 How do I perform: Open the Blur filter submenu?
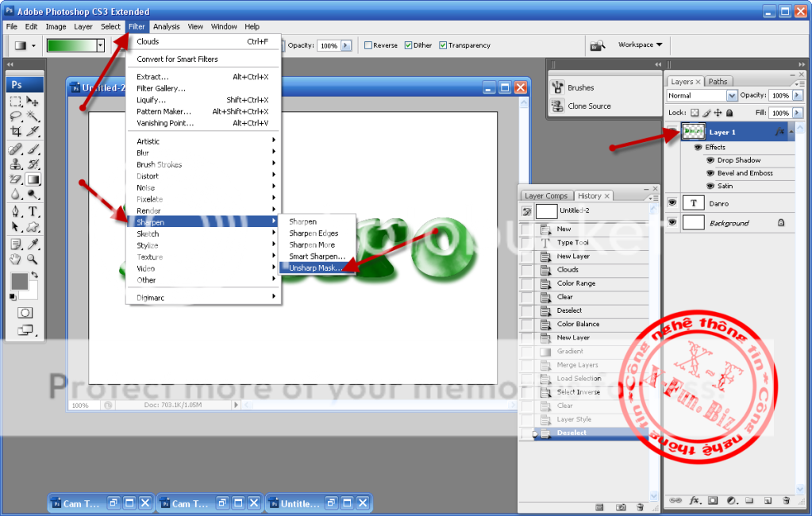click(x=204, y=153)
